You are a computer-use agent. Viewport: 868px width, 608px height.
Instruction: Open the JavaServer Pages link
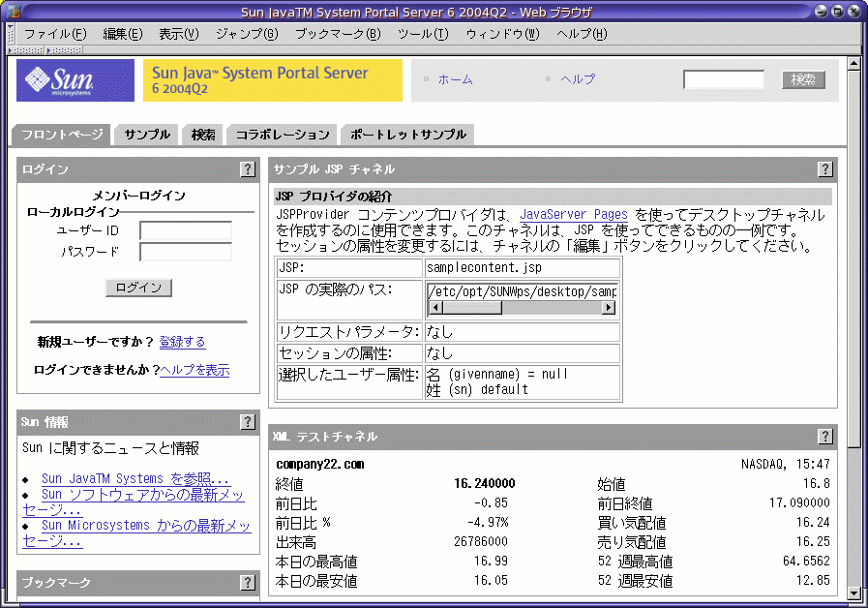pos(574,214)
